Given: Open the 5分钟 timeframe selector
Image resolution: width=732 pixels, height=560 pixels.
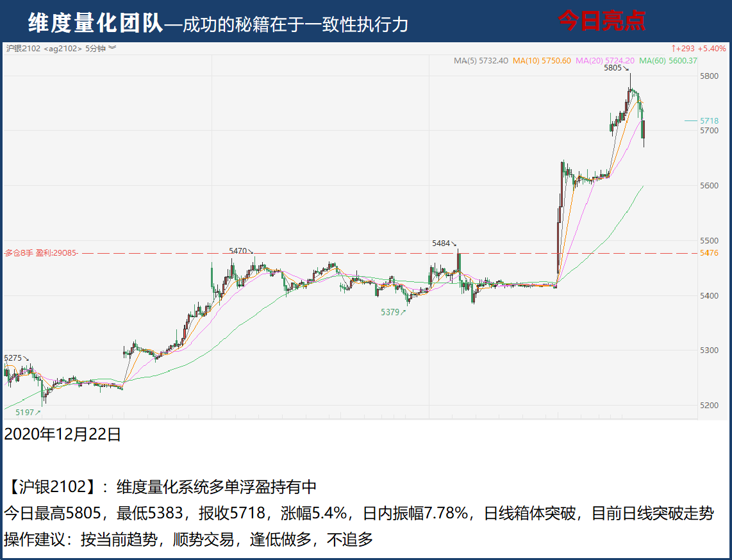Looking at the screenshot, I should click(96, 48).
